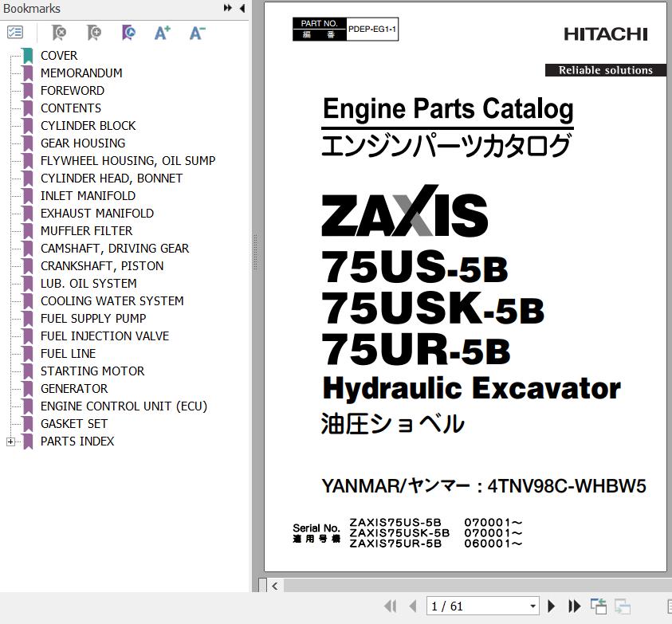Click the FUEL LINE bookmark ribbon icon
This screenshot has height=624, width=672.
(x=28, y=354)
